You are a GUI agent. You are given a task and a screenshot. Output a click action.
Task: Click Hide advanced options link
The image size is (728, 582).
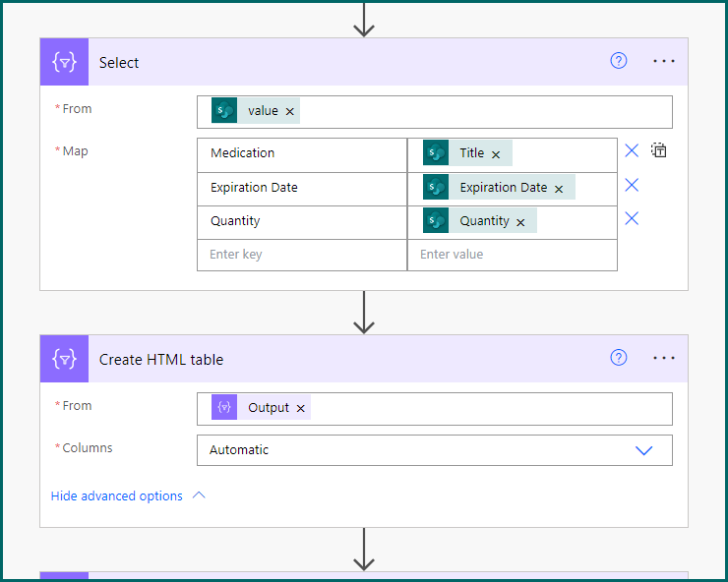click(x=116, y=496)
